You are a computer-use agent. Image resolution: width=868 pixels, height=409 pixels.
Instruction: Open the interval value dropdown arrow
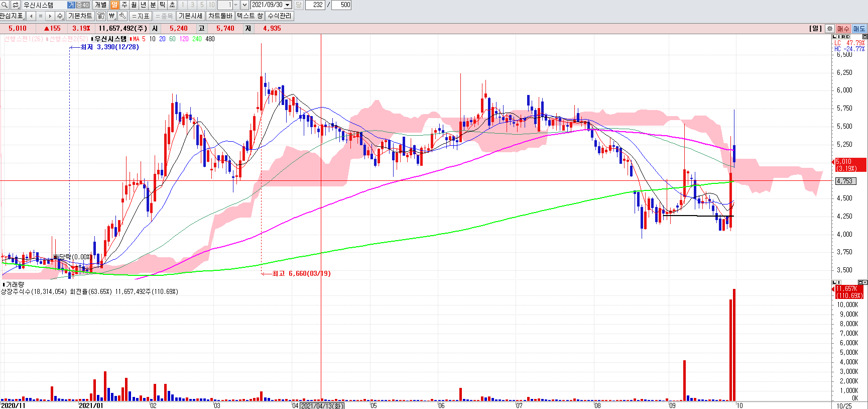pos(235,5)
